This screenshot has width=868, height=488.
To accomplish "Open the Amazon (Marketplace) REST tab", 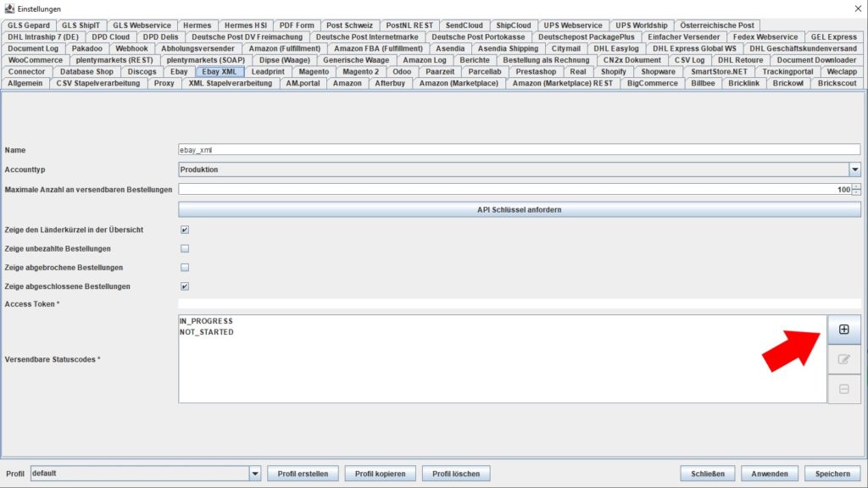I will [563, 83].
